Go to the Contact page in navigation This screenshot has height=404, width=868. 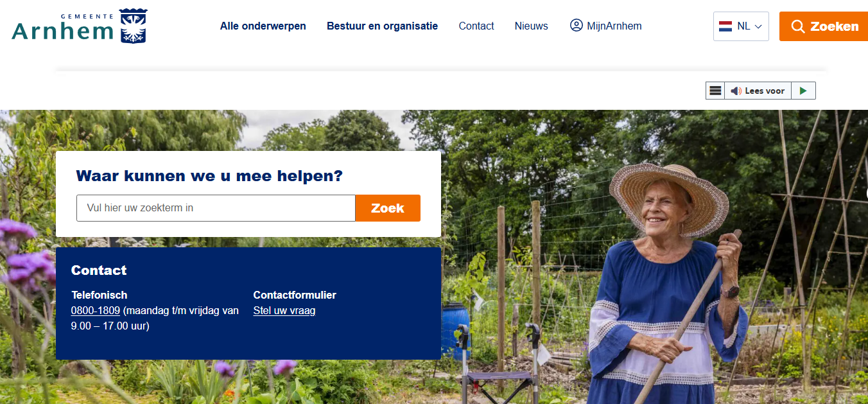(x=476, y=26)
